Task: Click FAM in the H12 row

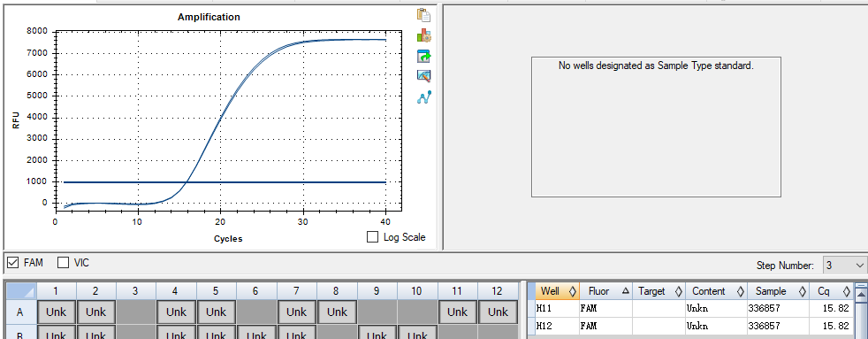Action: pos(605,326)
